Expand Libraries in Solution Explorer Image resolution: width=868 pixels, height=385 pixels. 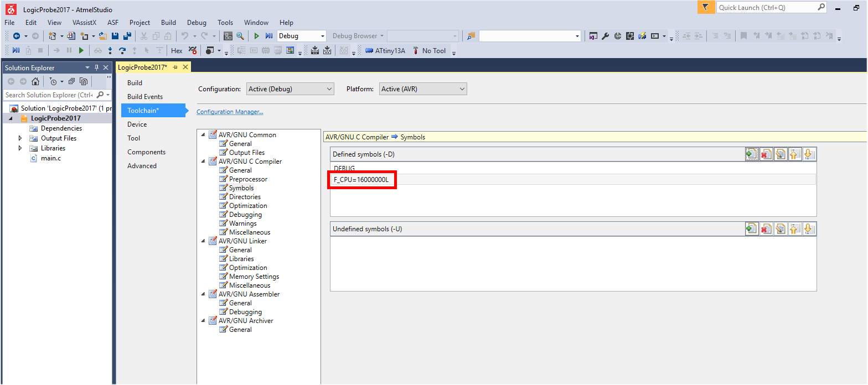tap(20, 148)
